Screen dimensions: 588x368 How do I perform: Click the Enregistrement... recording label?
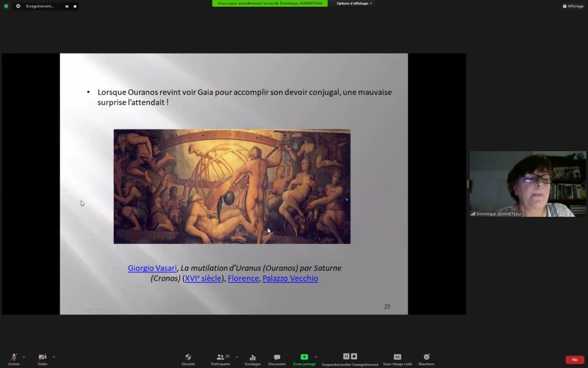[40, 6]
